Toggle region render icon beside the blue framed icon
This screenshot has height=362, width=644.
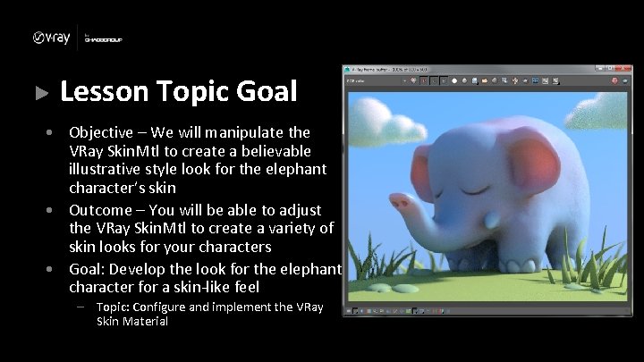click(x=525, y=80)
